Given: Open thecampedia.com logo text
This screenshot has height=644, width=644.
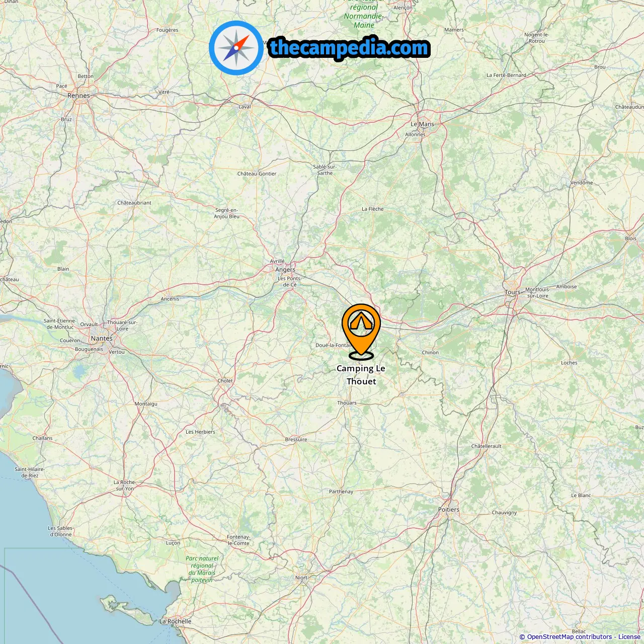Looking at the screenshot, I should click(349, 48).
